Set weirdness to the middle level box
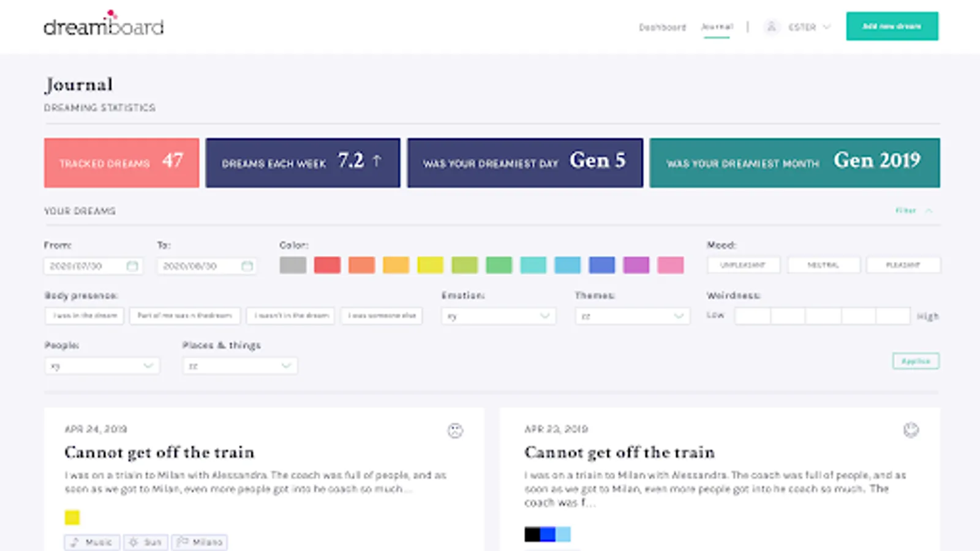Screen dimensions: 980x551 tap(823, 316)
